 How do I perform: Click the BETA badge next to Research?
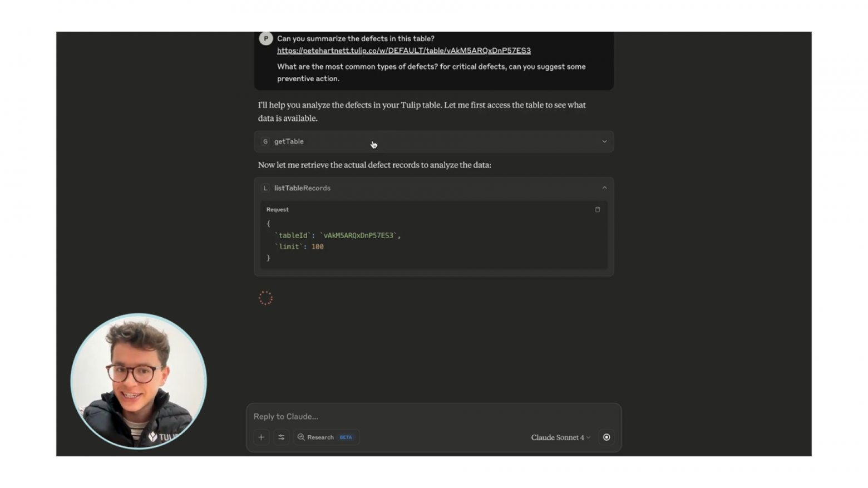pos(346,437)
